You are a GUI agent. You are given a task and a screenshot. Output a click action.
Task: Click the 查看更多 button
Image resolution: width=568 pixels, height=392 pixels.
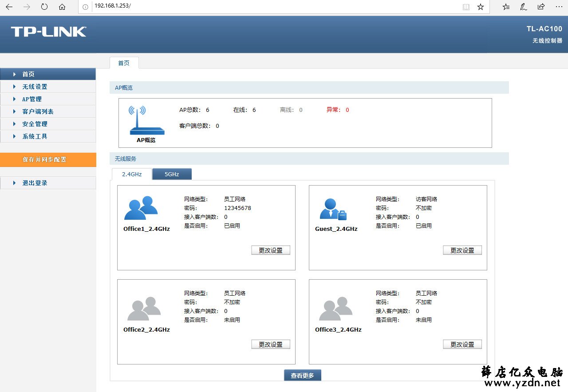click(302, 375)
